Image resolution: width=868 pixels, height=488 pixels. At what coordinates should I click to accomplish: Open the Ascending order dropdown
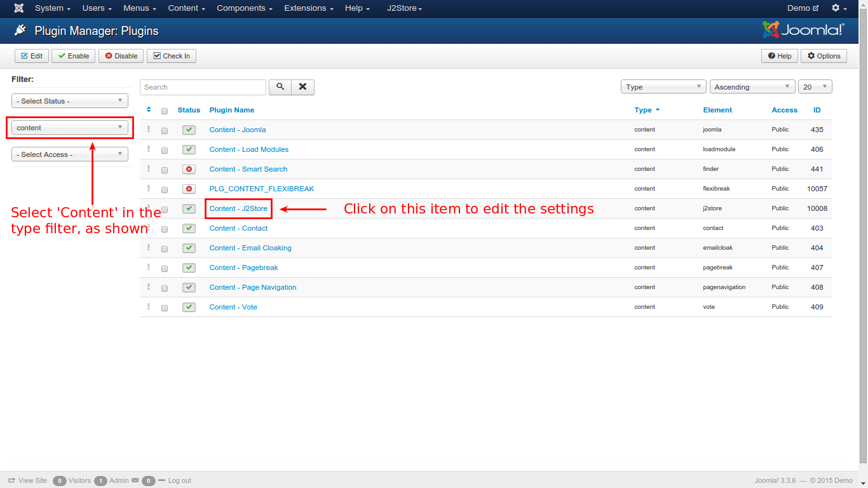pos(752,87)
